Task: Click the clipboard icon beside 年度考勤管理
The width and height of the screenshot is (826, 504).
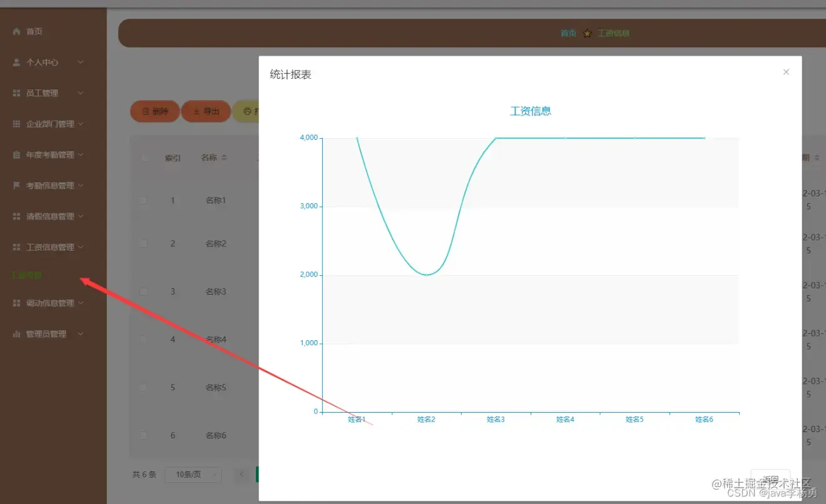Action: 17,154
